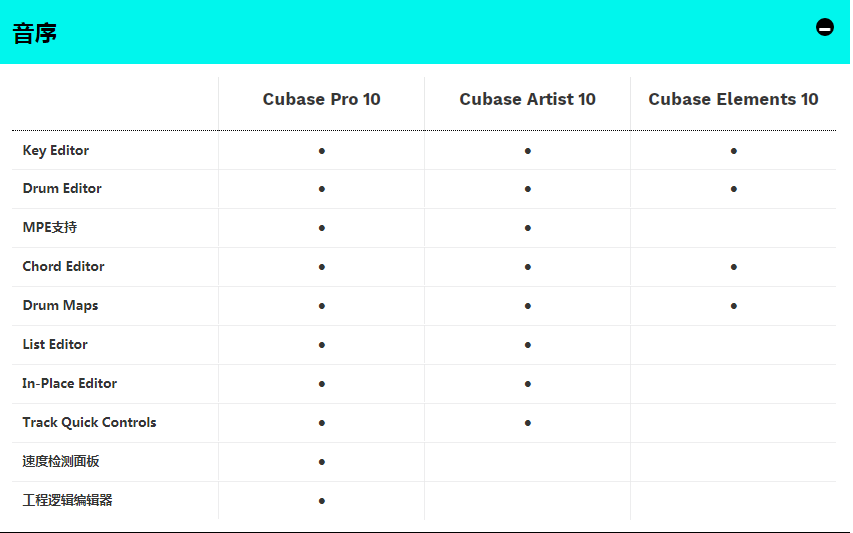
Task: Collapse the 音序 section with minus icon
Action: point(825,27)
